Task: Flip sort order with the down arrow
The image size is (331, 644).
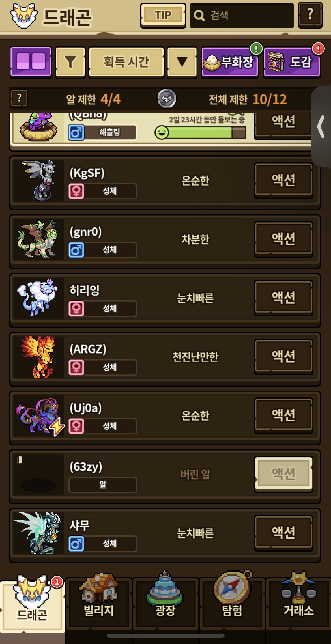Action: pos(182,62)
